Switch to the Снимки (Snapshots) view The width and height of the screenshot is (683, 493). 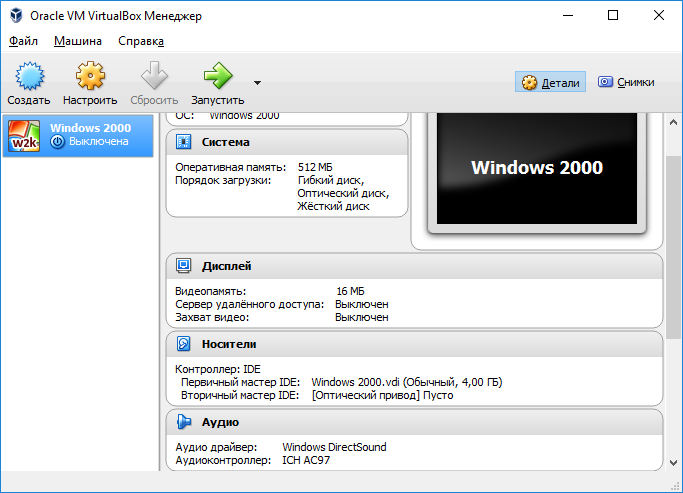(626, 82)
